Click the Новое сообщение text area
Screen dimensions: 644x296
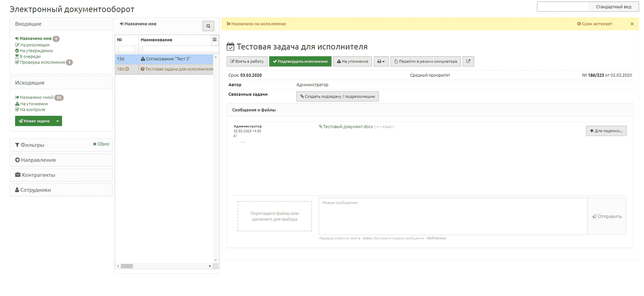tap(453, 216)
